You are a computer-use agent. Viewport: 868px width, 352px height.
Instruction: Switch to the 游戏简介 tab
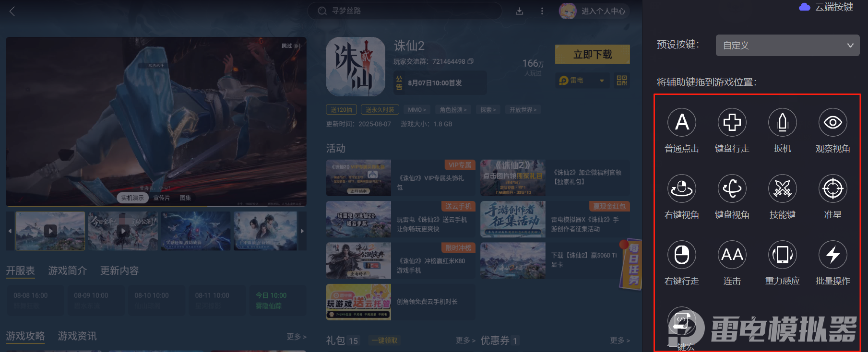(68, 270)
